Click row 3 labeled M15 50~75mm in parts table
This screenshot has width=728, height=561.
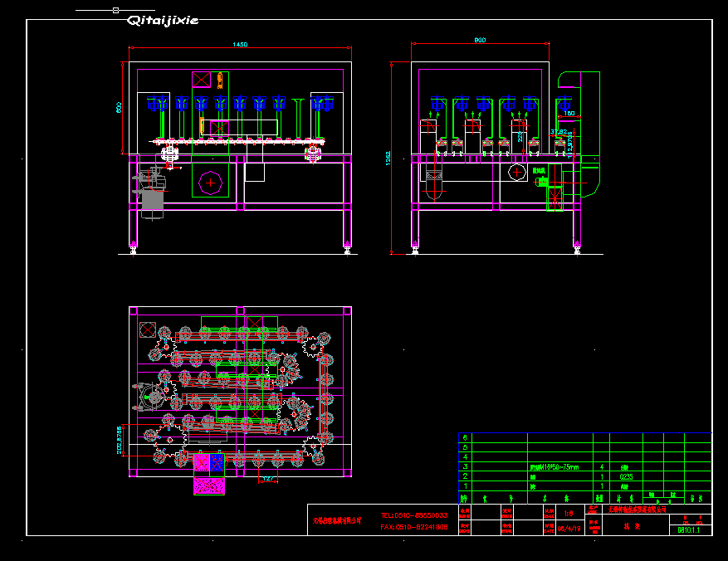coord(556,465)
